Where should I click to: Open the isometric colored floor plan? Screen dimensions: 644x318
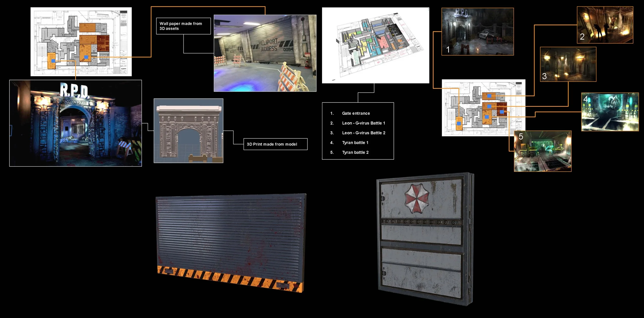[376, 45]
